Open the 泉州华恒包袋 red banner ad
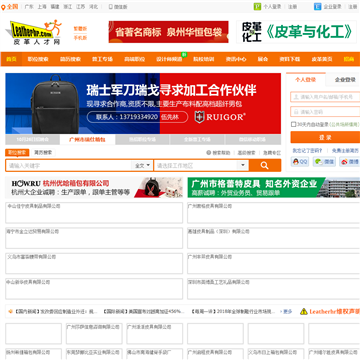The image size is (360, 360). 168,32
